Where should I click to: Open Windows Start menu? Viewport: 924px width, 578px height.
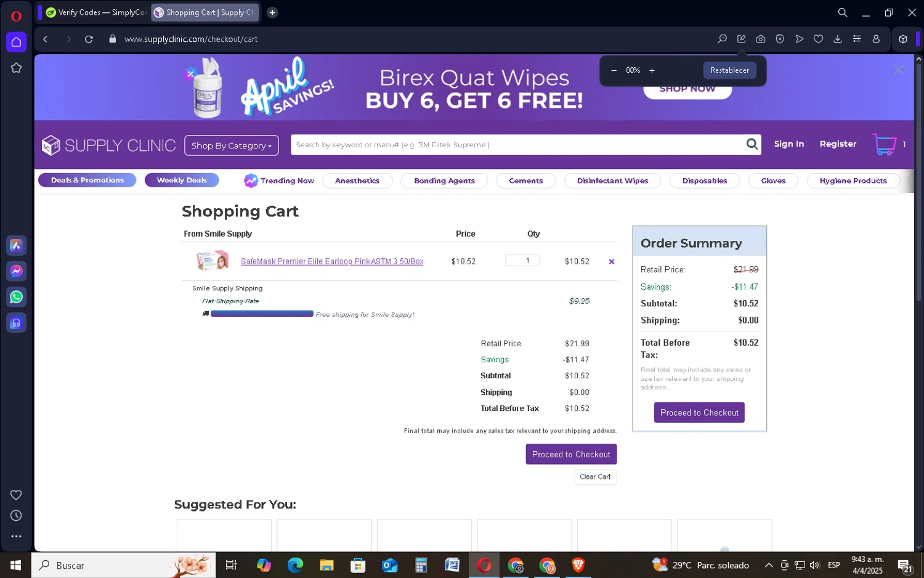(15, 565)
